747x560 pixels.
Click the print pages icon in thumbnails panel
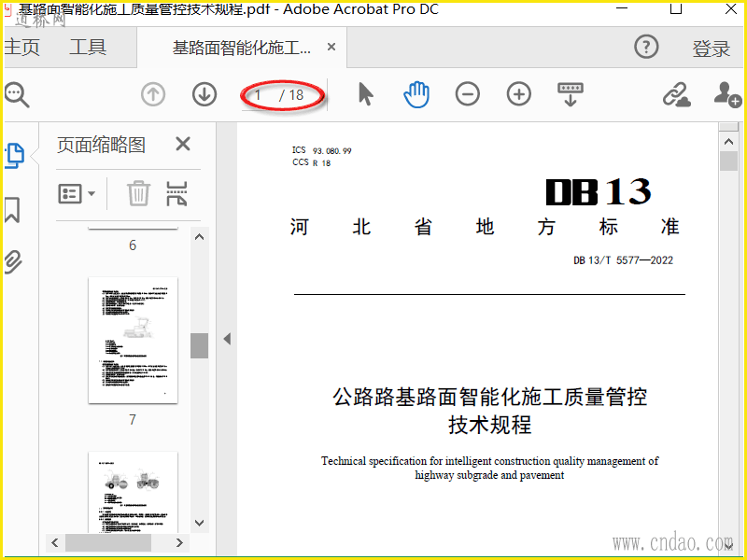click(176, 193)
